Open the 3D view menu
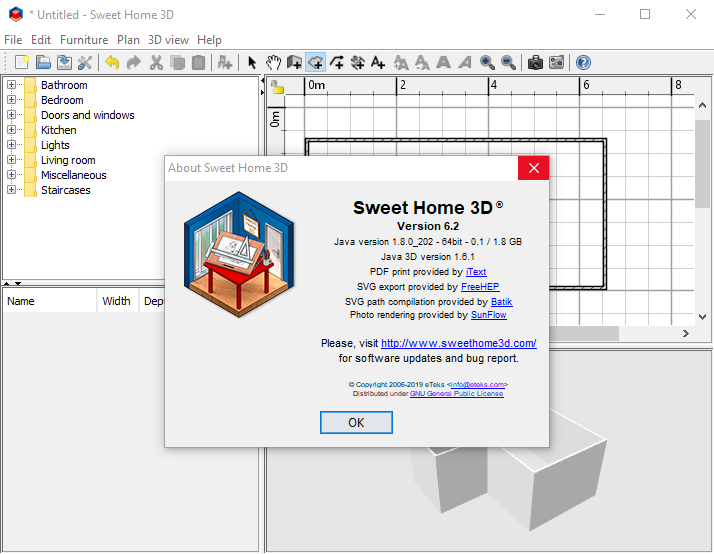The width and height of the screenshot is (714, 554). (x=168, y=40)
